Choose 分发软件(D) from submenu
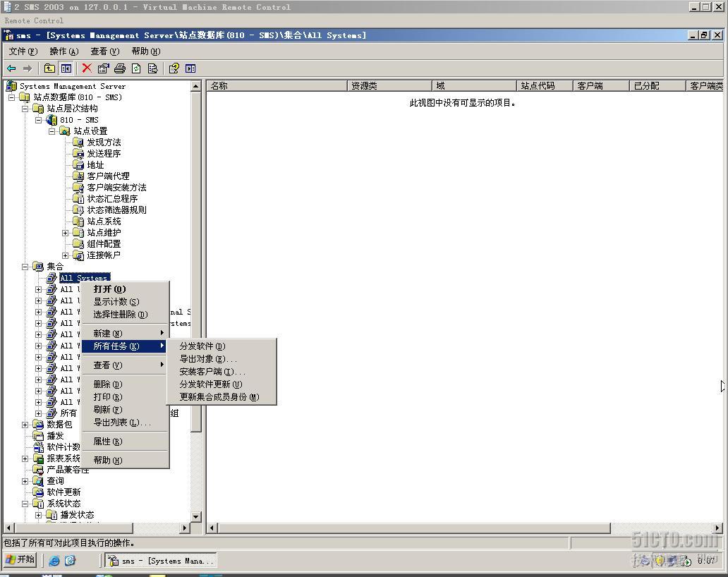This screenshot has width=728, height=577. click(222, 346)
